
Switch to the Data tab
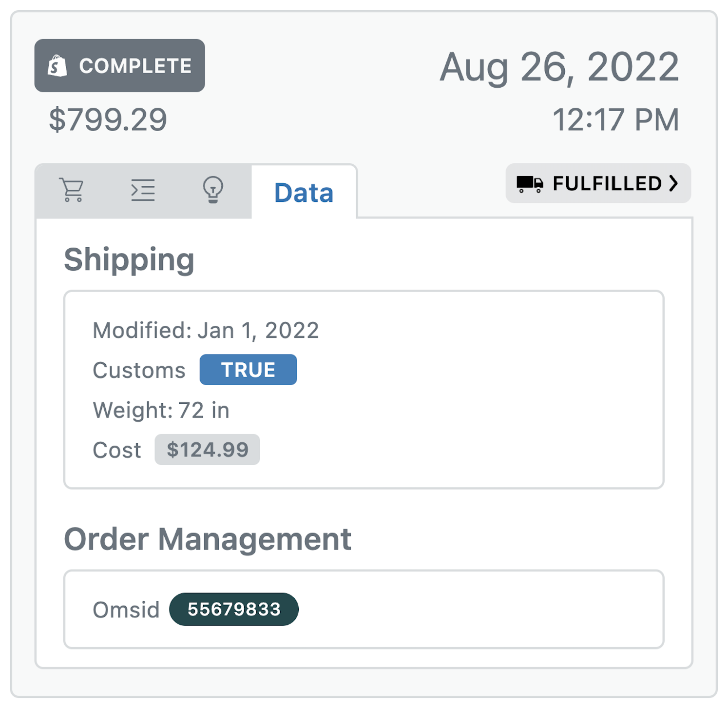tap(304, 192)
